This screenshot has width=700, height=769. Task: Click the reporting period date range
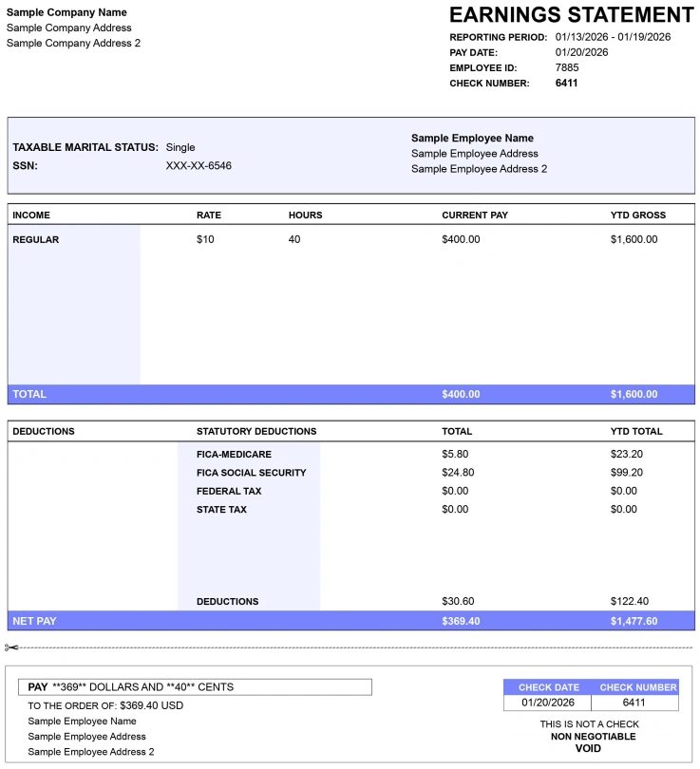coord(613,37)
